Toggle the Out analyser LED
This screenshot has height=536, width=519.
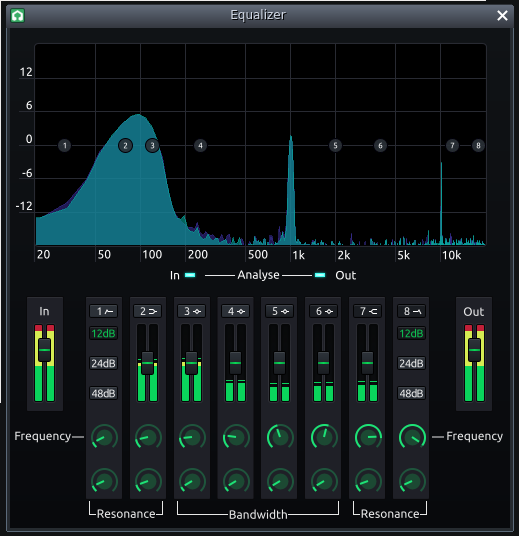pos(320,275)
